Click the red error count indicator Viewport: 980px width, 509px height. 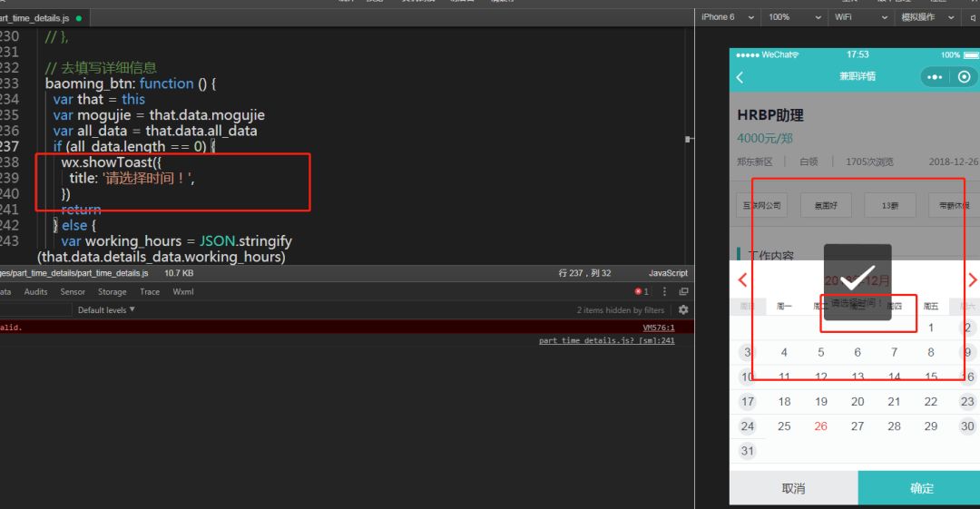pos(642,292)
